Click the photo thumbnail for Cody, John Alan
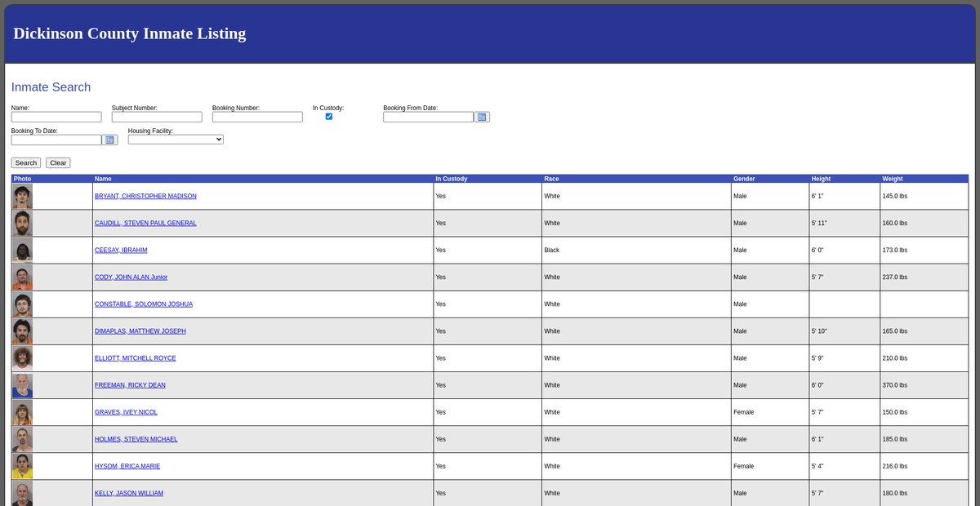Screen dimensions: 980x506 (22, 277)
